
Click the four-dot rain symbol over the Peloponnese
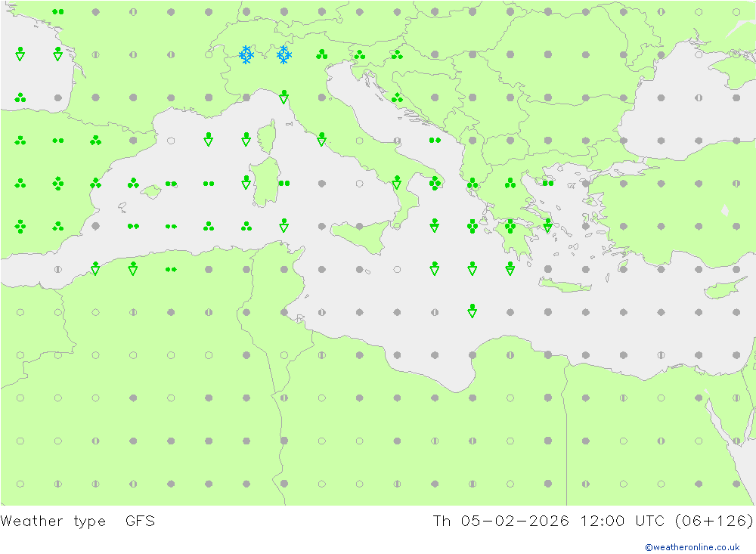coord(510,226)
